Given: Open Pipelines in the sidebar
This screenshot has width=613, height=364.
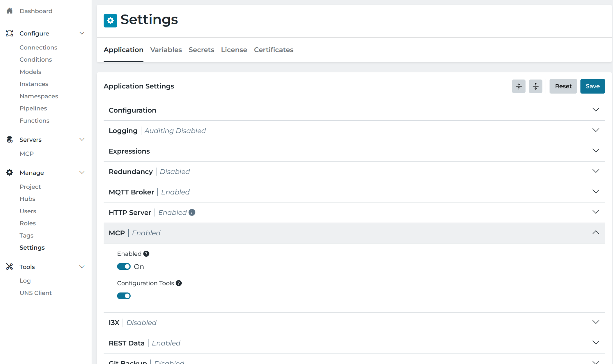Looking at the screenshot, I should [x=33, y=108].
